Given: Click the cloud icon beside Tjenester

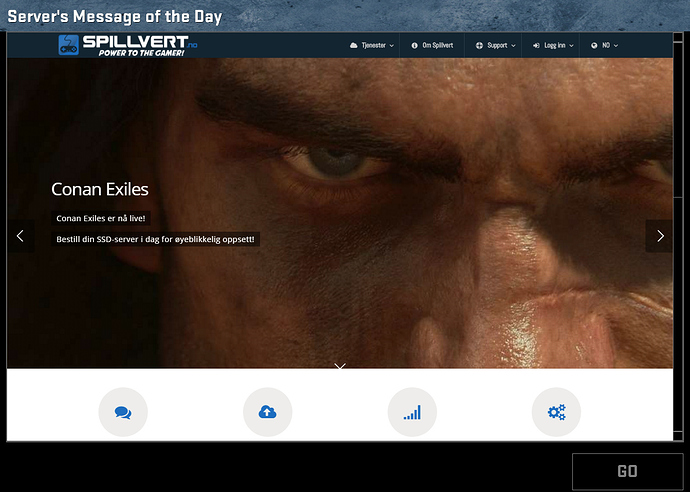Looking at the screenshot, I should point(353,45).
